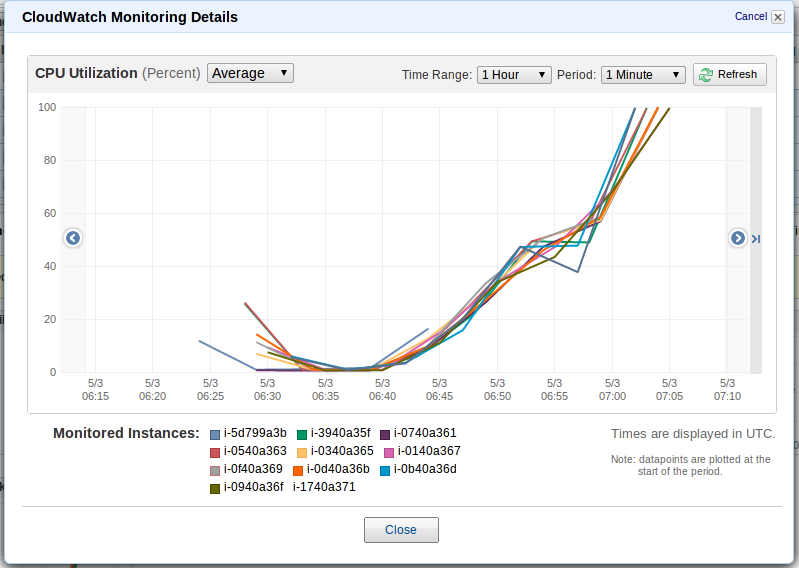Image resolution: width=799 pixels, height=568 pixels.
Task: Click the green refresh icon
Action: [706, 75]
